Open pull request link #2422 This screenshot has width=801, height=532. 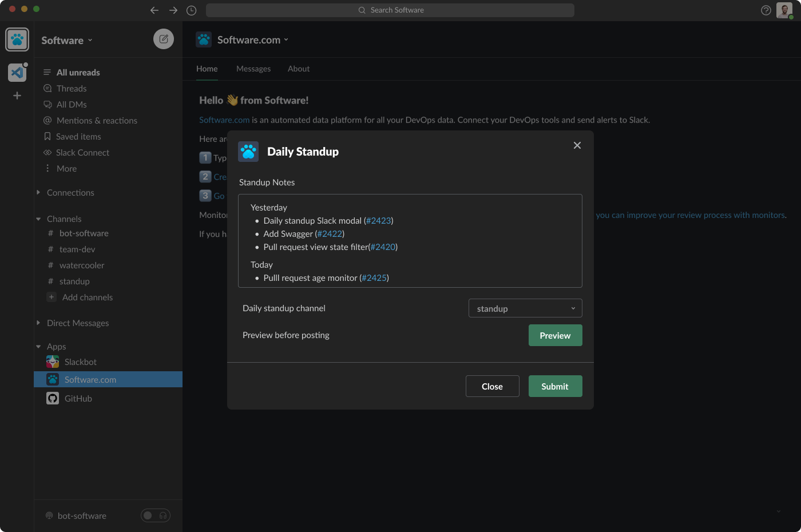click(x=330, y=234)
